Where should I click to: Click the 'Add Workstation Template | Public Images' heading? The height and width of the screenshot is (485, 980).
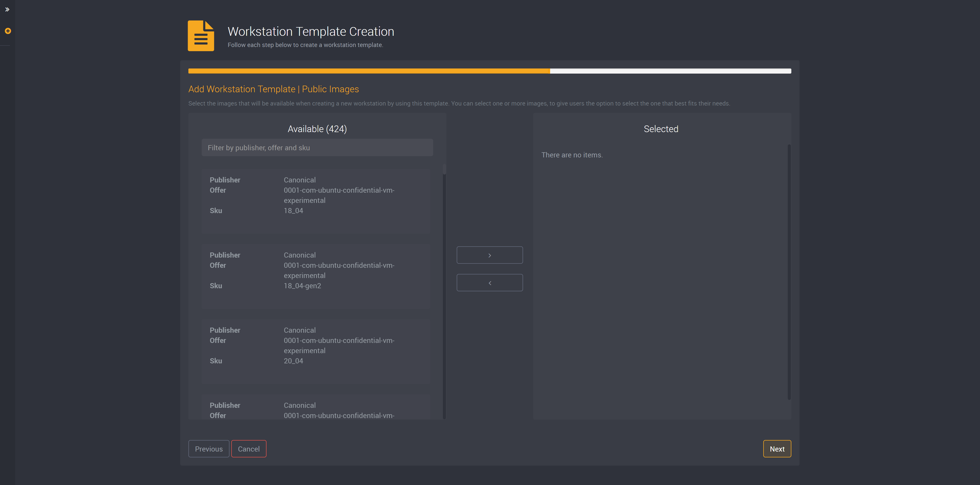[274, 89]
